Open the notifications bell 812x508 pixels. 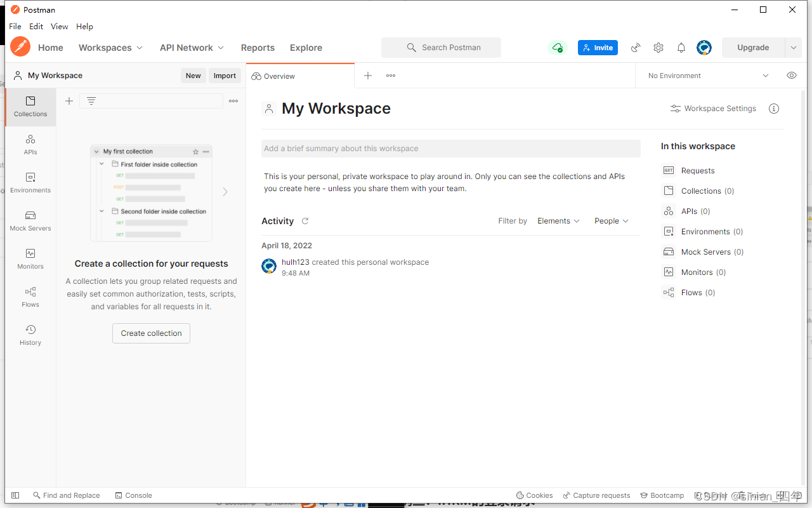pyautogui.click(x=681, y=48)
